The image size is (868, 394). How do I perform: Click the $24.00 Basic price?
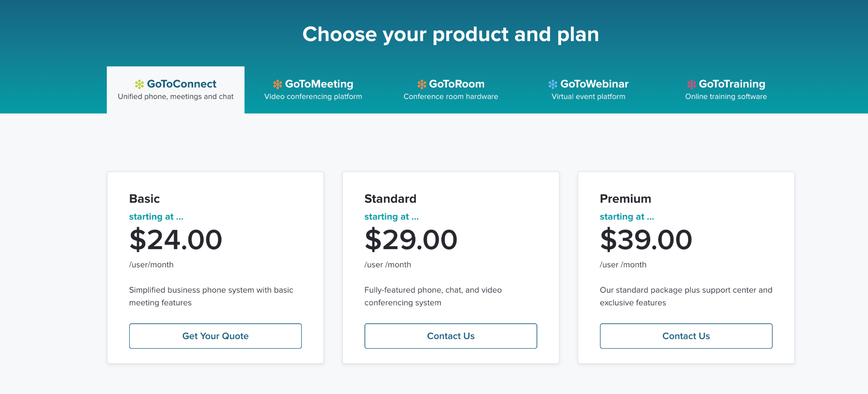175,240
